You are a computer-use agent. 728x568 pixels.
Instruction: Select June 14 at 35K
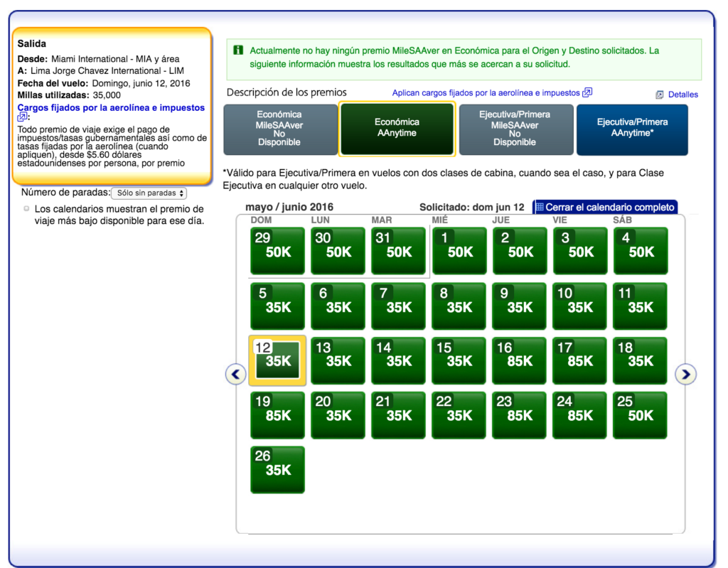(x=398, y=360)
